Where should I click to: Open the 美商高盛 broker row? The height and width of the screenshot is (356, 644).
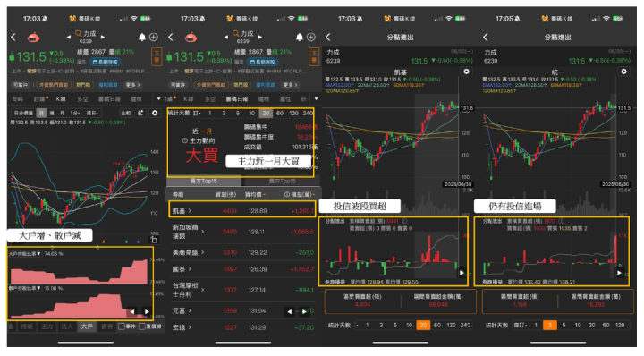pyautogui.click(x=242, y=252)
